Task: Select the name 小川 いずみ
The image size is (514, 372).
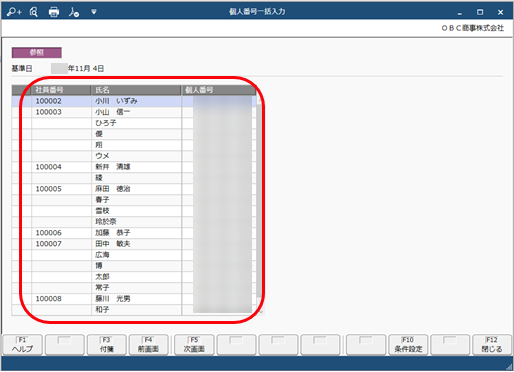Action: tap(116, 101)
